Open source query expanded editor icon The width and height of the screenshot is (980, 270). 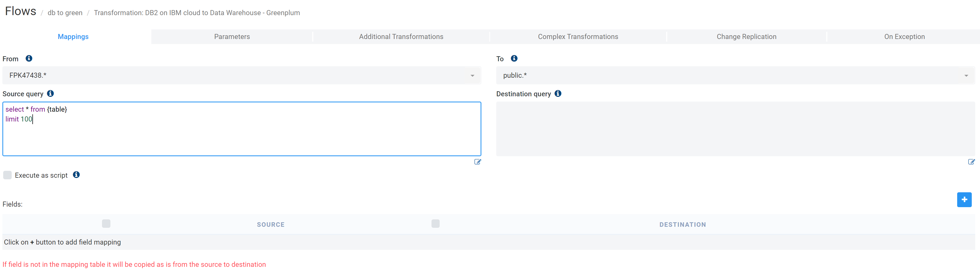[x=477, y=162]
